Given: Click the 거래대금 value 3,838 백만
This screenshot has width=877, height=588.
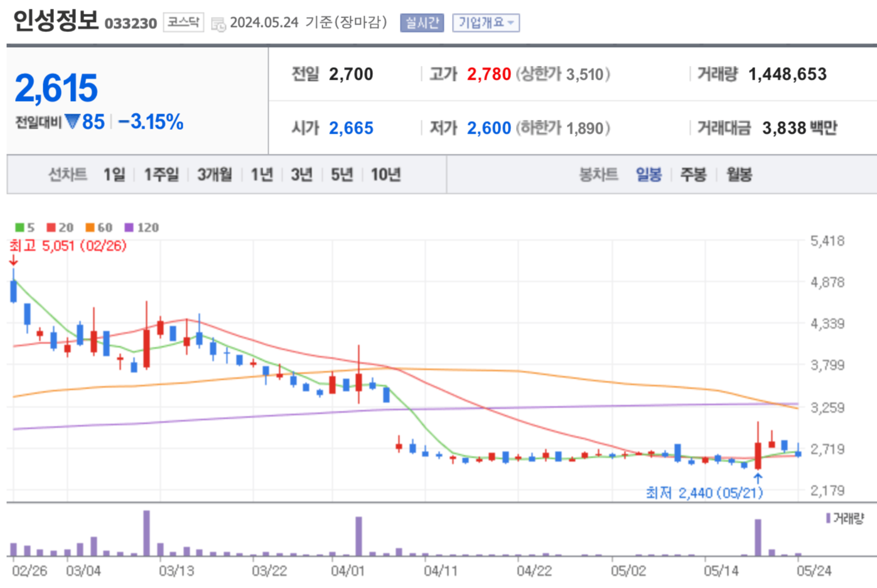Looking at the screenshot, I should pyautogui.click(x=800, y=128).
